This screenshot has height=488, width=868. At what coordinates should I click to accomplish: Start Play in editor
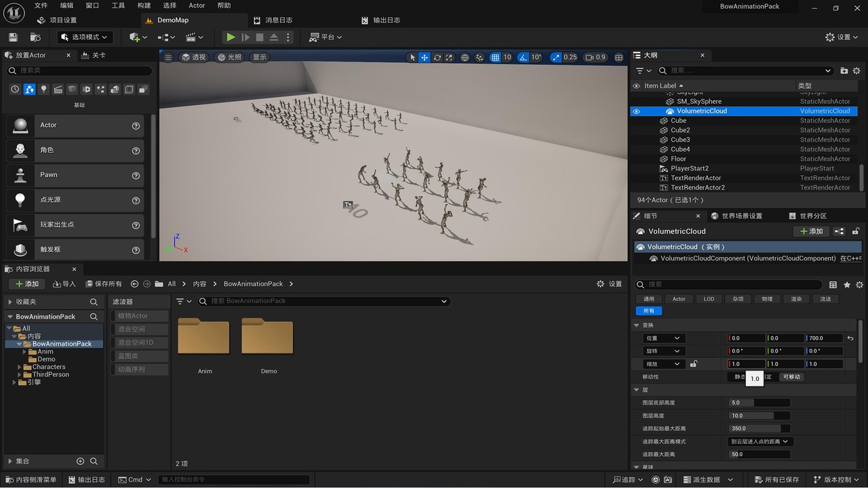[231, 37]
